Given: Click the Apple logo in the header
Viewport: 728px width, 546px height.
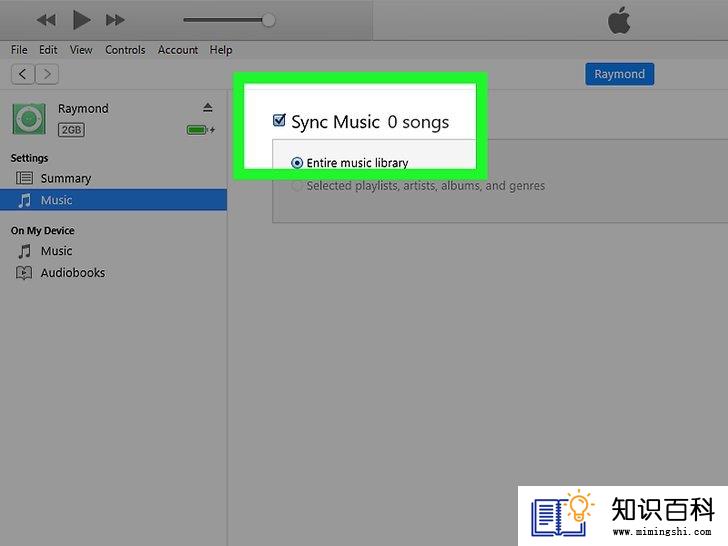Looking at the screenshot, I should [619, 21].
